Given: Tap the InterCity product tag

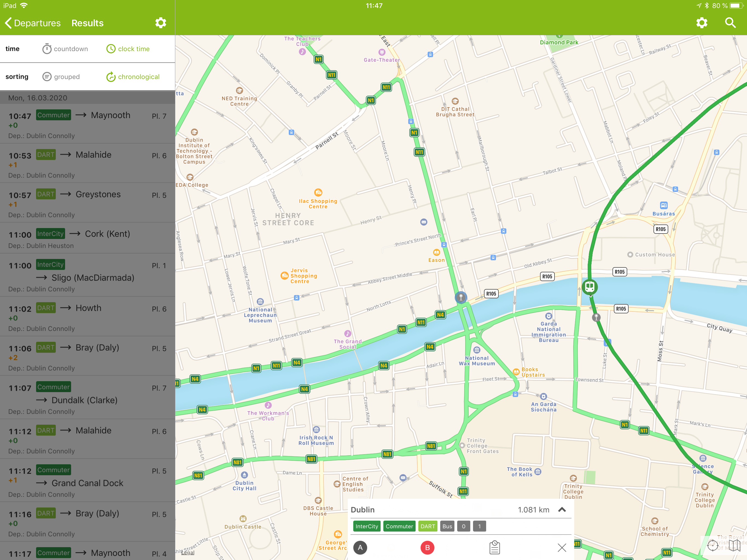Looking at the screenshot, I should (367, 526).
